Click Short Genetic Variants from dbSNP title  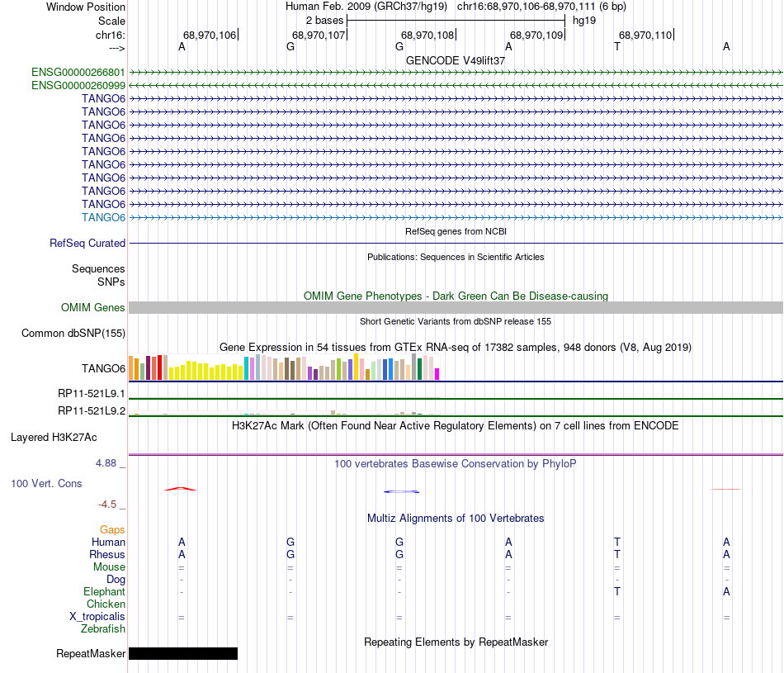456,322
